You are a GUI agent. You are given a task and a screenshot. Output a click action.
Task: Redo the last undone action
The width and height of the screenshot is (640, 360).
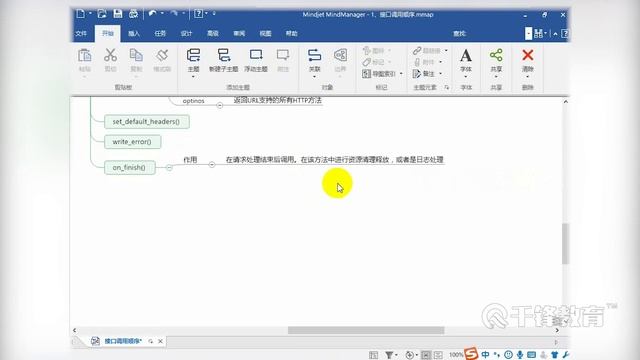click(174, 14)
